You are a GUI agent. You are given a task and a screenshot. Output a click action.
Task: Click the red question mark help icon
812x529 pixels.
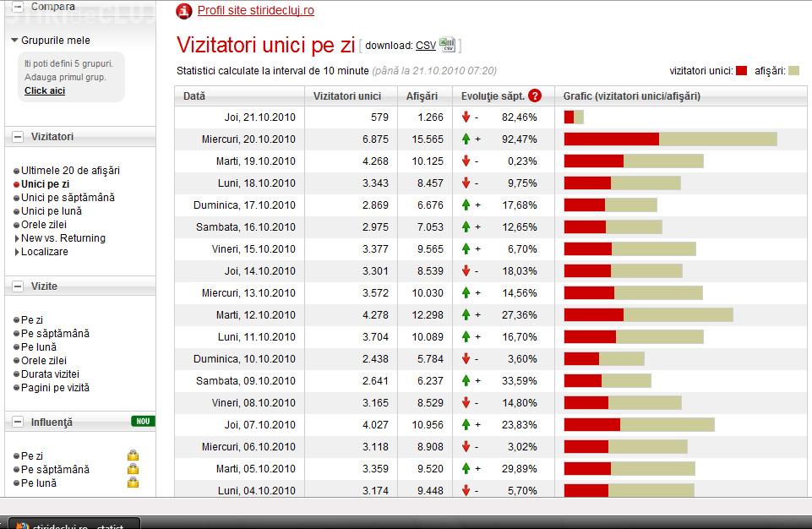tap(535, 96)
